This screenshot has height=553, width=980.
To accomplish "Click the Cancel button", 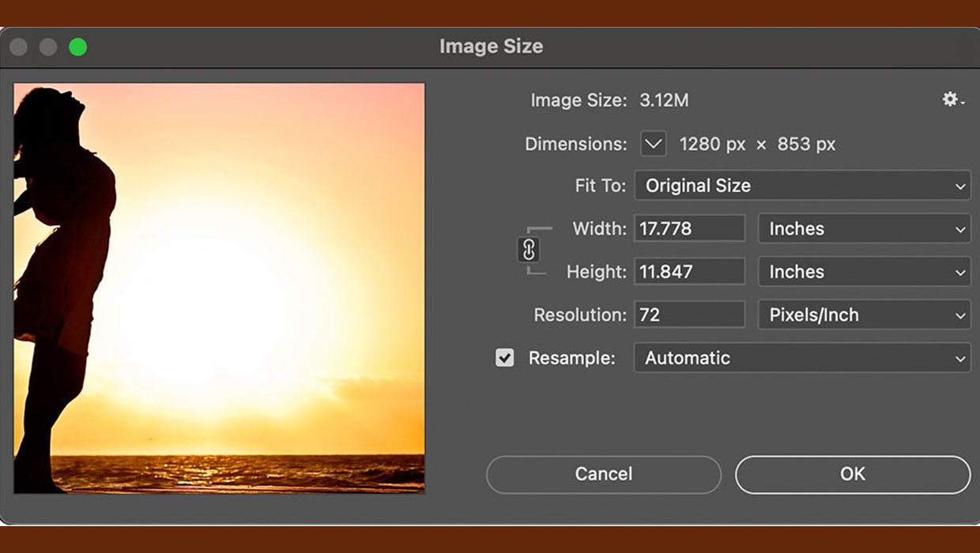I will pos(604,474).
